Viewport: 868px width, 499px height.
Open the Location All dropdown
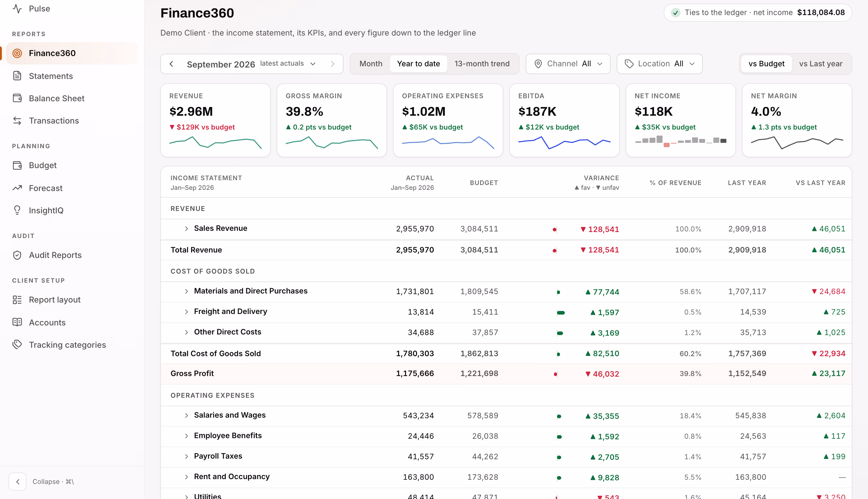click(x=659, y=64)
